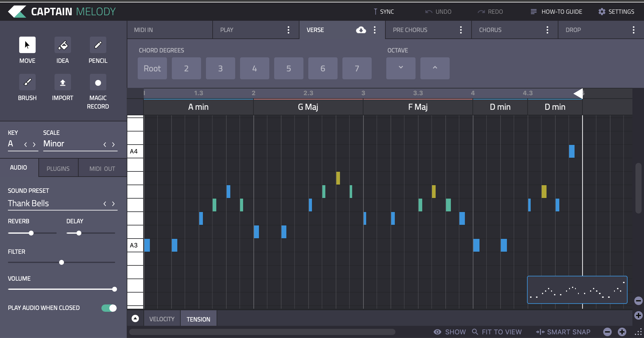
Task: Click the Sync icon
Action: click(x=376, y=12)
